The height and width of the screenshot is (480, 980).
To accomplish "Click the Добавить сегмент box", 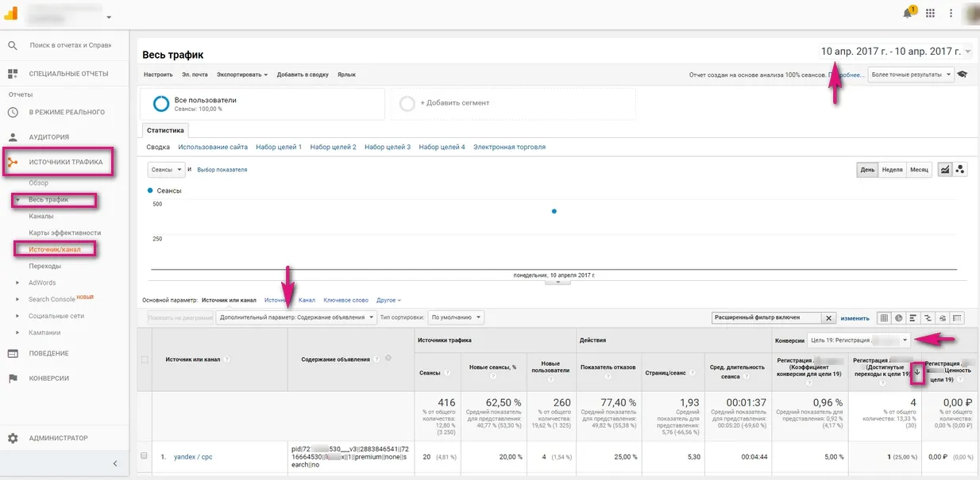I will [512, 103].
